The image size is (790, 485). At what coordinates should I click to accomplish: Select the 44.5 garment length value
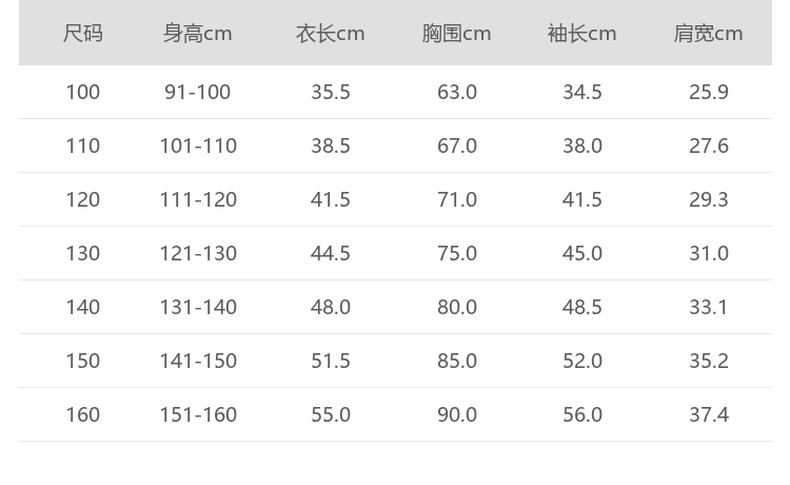point(330,254)
